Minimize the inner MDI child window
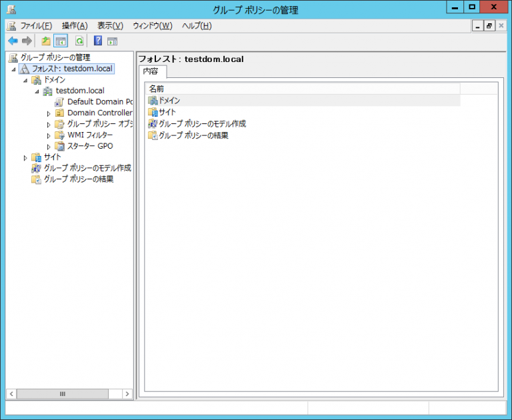This screenshot has height=420, width=512. pyautogui.click(x=478, y=26)
